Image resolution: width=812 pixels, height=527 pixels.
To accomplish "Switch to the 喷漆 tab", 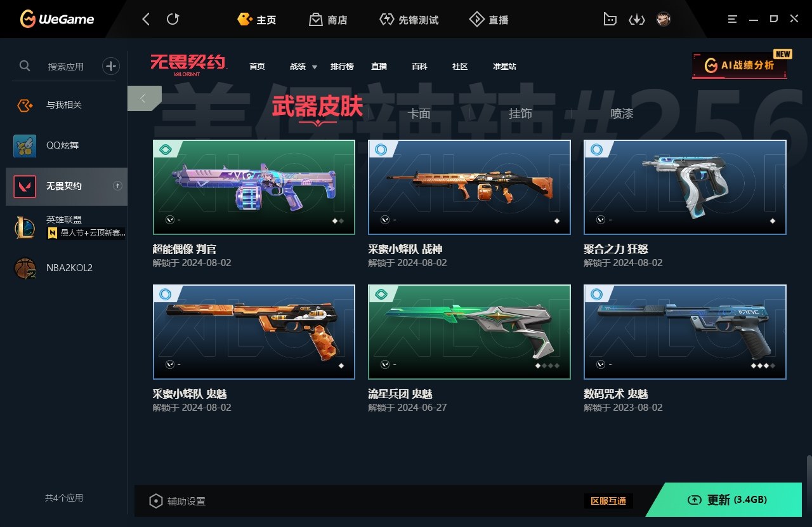I will 622,114.
